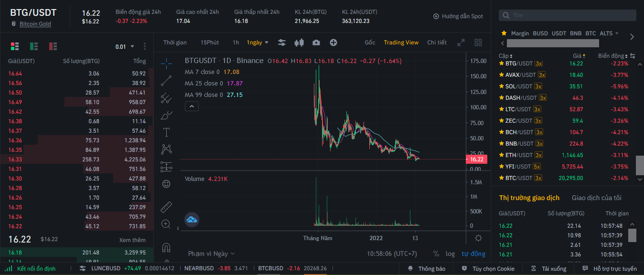The width and height of the screenshot is (644, 275).
Task: Open the 0.01 price grouping dropdown
Action: coord(125,47)
